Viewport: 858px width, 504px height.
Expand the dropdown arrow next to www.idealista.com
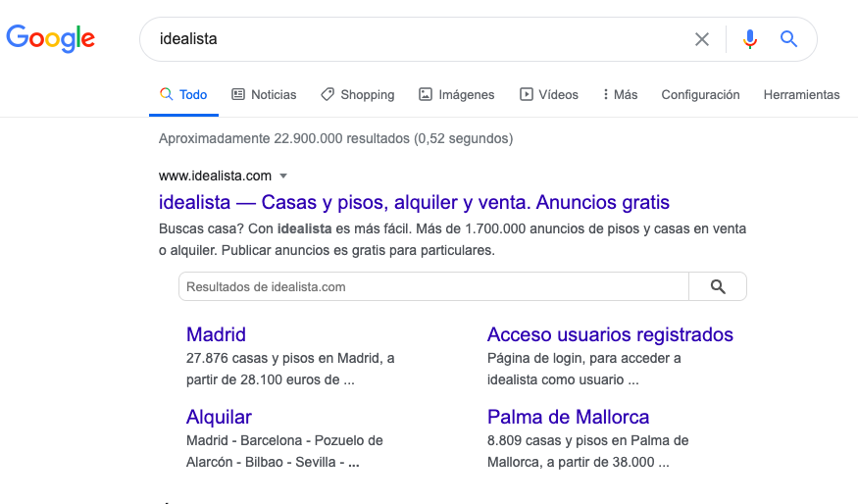coord(283,176)
